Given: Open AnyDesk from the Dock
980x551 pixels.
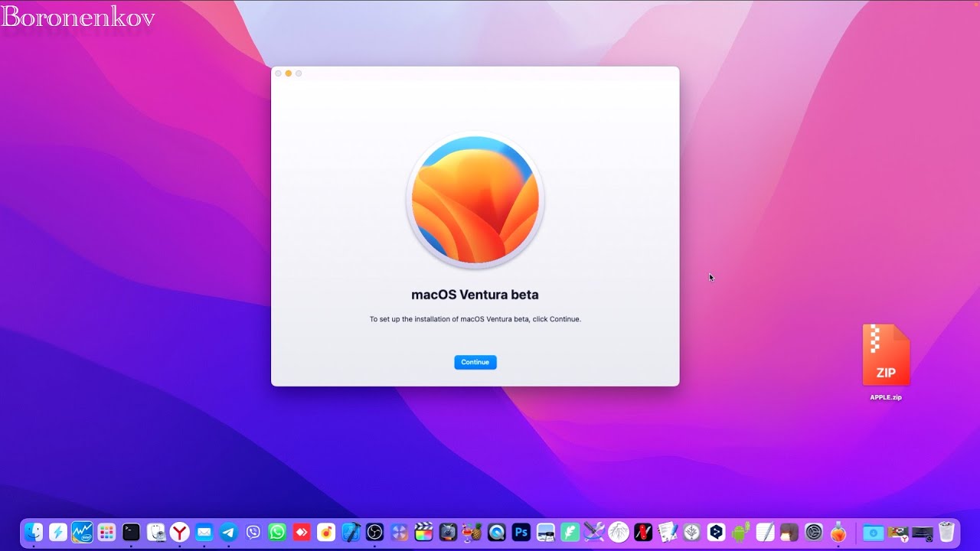Looking at the screenshot, I should 302,532.
